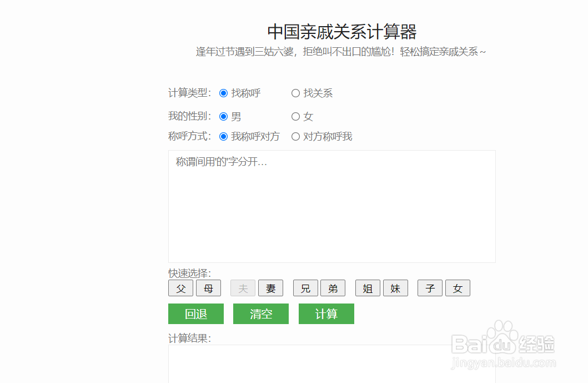
Task: Select 女 as your gender
Action: [x=295, y=117]
